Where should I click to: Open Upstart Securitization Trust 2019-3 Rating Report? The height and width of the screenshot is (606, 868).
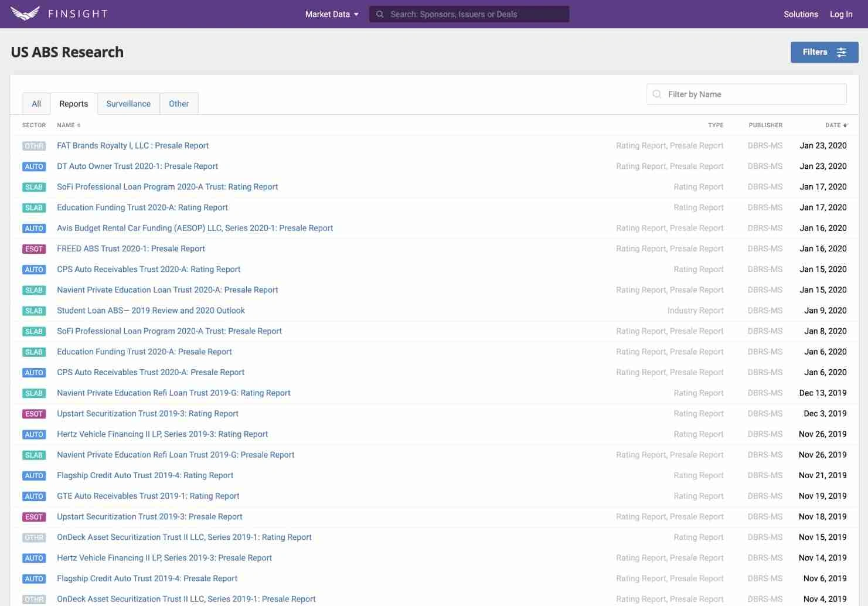148,413
